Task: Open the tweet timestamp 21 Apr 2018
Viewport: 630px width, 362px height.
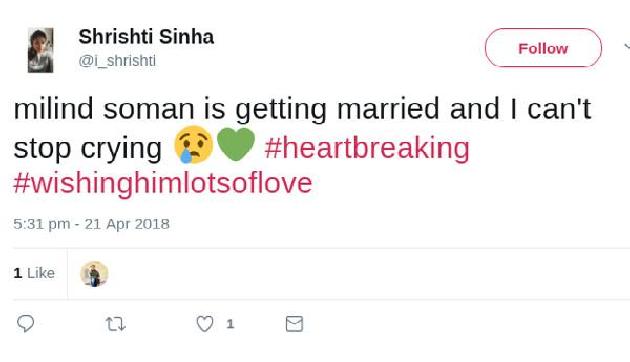Action: (127, 224)
